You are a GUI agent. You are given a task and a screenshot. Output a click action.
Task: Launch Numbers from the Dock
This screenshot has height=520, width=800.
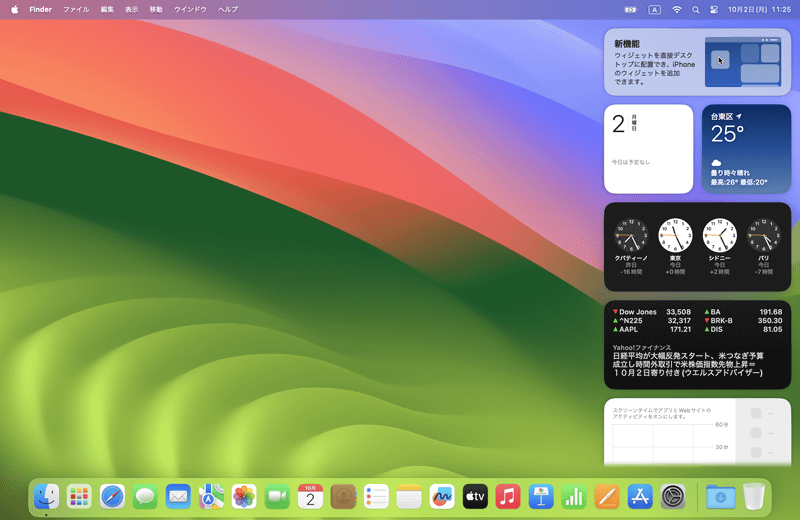coord(574,497)
